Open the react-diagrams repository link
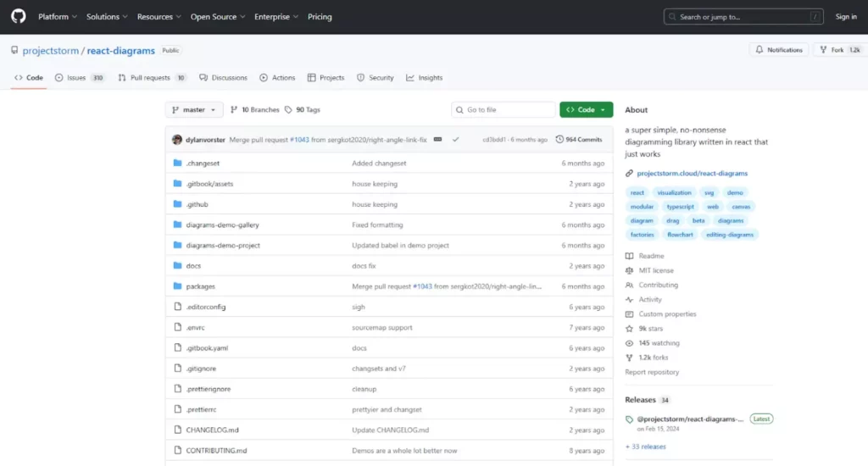The image size is (868, 466). pos(120,50)
